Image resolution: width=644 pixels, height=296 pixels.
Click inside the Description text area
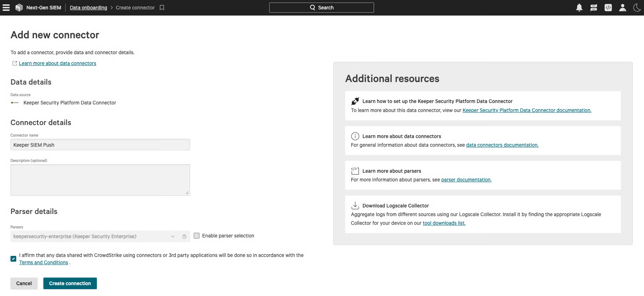pos(100,180)
